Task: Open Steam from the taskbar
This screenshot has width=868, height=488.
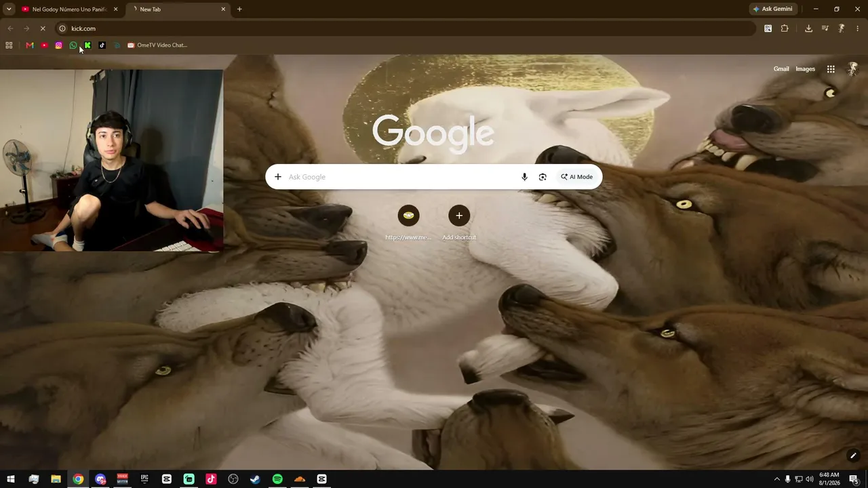Action: [x=255, y=479]
